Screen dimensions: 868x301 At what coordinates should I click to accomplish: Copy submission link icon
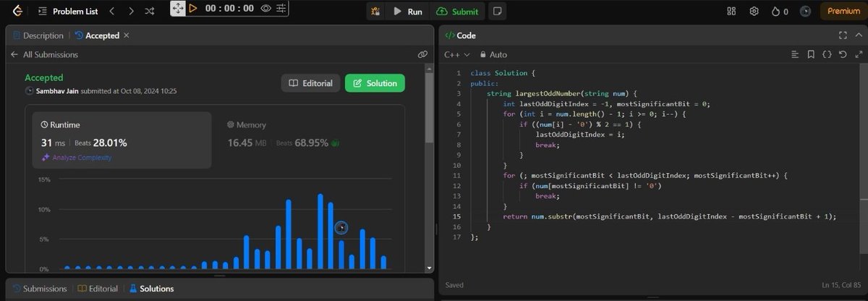[422, 54]
